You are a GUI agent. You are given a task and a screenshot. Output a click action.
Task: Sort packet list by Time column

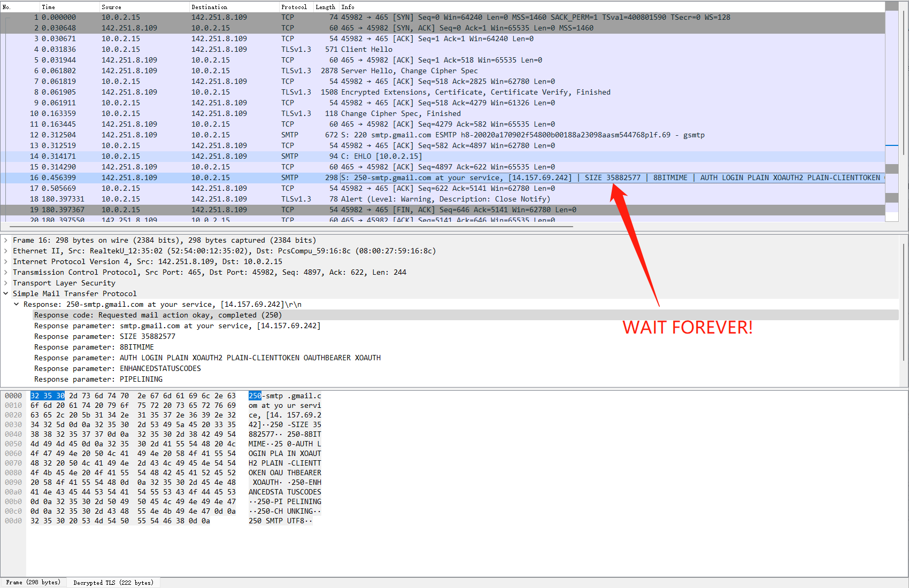[x=70, y=7]
